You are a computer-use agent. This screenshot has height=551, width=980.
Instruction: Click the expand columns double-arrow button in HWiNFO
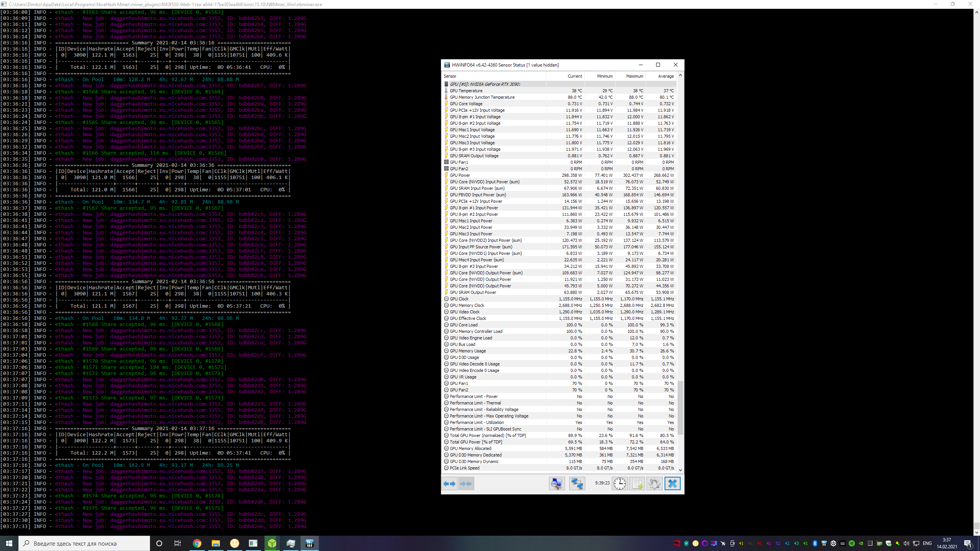(449, 484)
